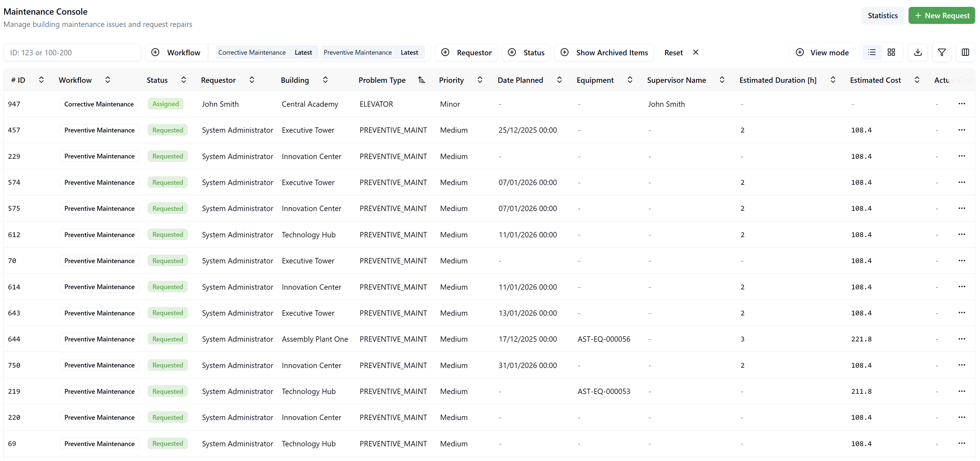Sort by the ID column
The width and height of the screenshot is (980, 461).
click(42, 80)
